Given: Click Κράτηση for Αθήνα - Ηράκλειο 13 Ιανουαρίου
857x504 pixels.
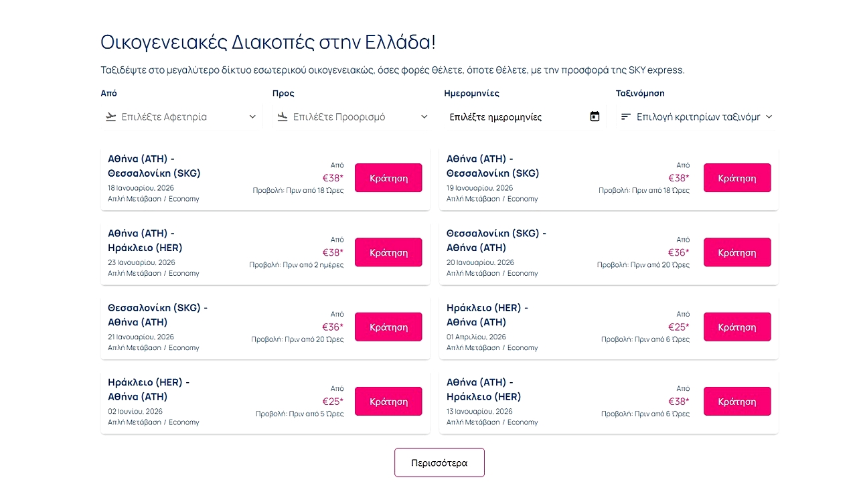Looking at the screenshot, I should 736,402.
